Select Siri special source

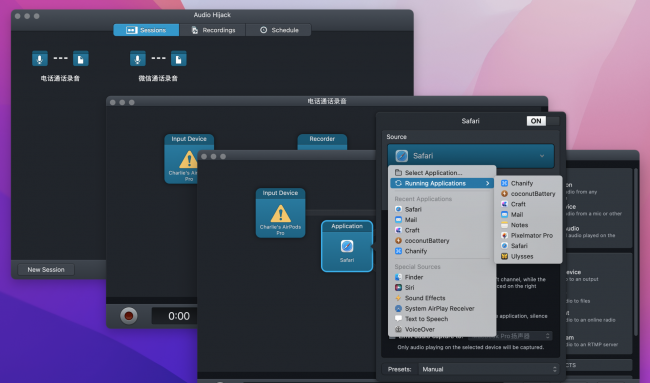(442, 288)
